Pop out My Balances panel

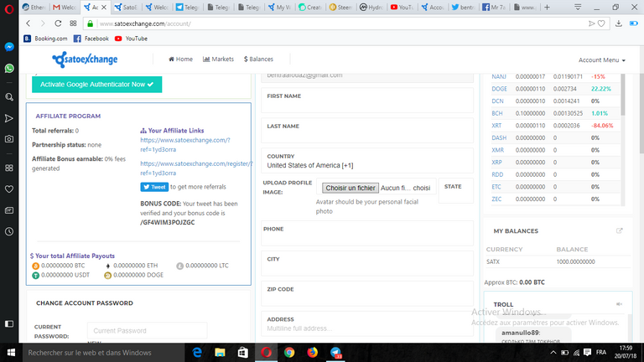[x=620, y=230]
